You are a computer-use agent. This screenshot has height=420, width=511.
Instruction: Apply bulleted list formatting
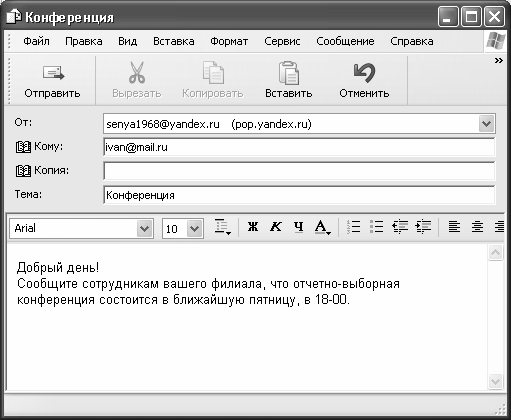click(377, 227)
